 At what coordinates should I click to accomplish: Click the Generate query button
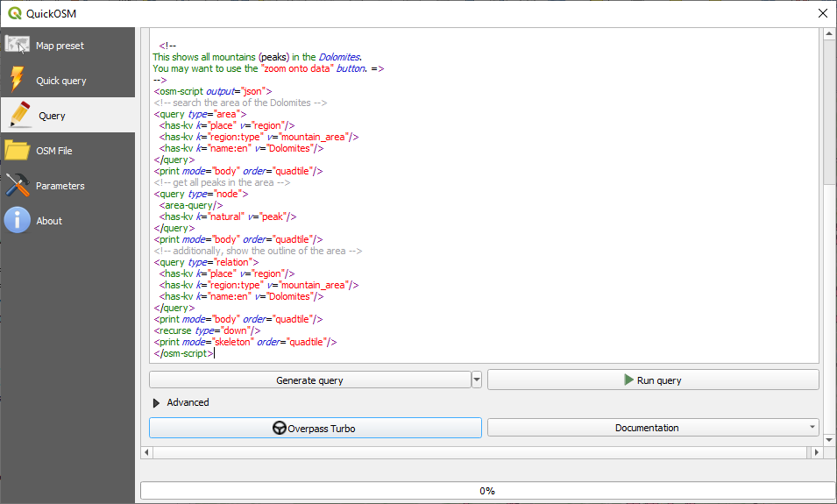click(309, 380)
